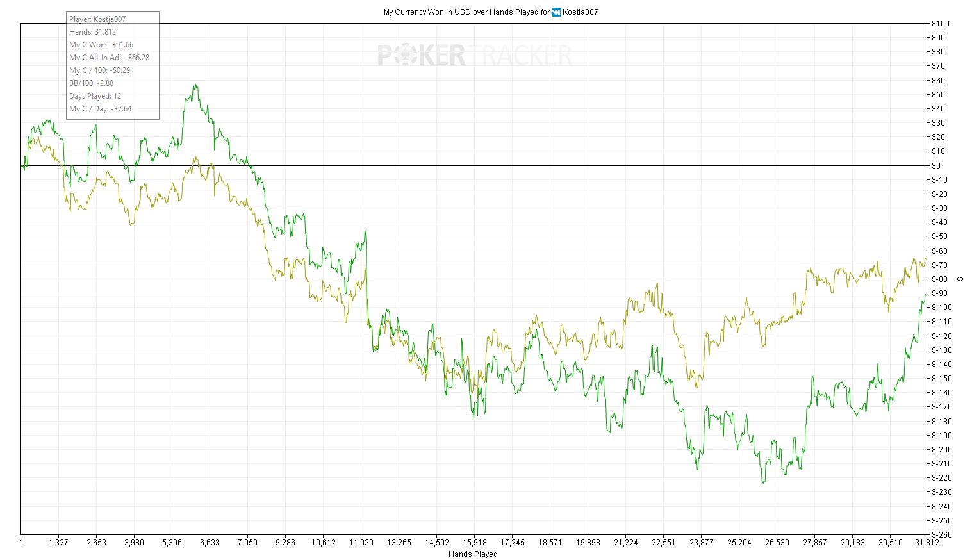Select the y-axis label $-250
The image size is (972, 560).
[x=942, y=521]
